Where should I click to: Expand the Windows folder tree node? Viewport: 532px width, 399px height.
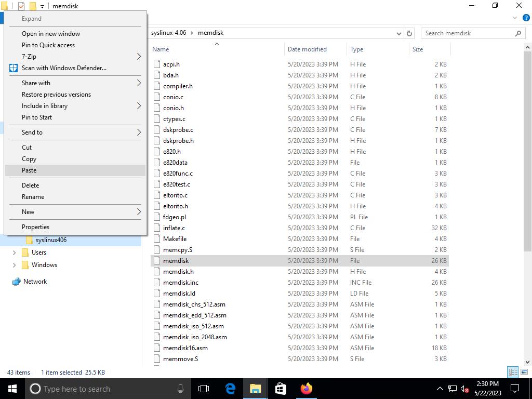coord(14,265)
